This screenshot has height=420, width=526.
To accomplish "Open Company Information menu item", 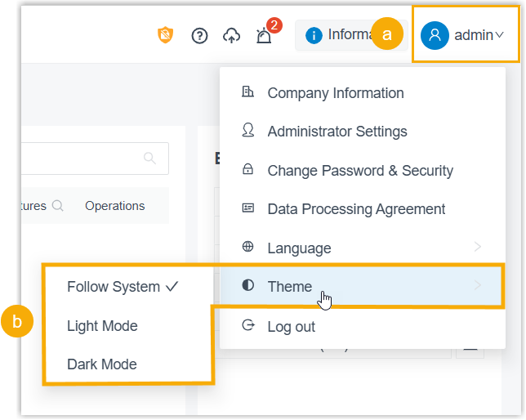I will [335, 93].
